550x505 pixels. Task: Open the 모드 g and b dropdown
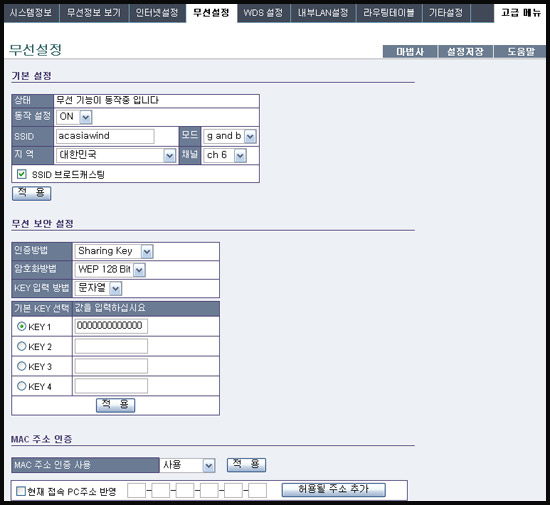(x=230, y=136)
